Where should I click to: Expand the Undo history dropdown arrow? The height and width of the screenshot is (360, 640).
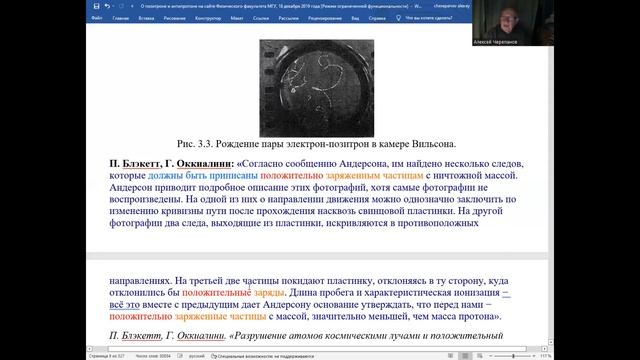click(x=113, y=6)
